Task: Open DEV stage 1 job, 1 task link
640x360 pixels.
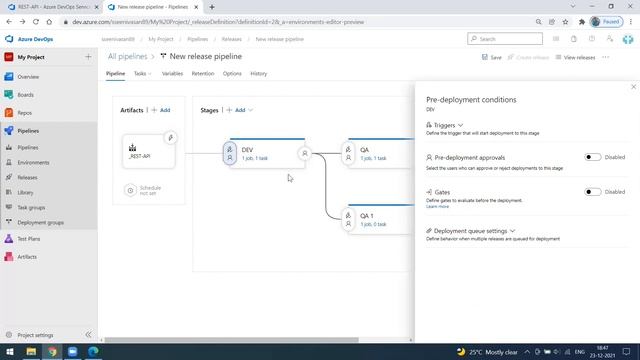Action: [x=255, y=158]
